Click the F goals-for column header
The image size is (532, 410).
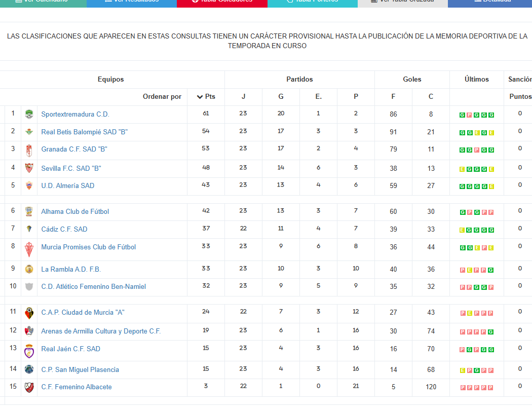pyautogui.click(x=393, y=97)
